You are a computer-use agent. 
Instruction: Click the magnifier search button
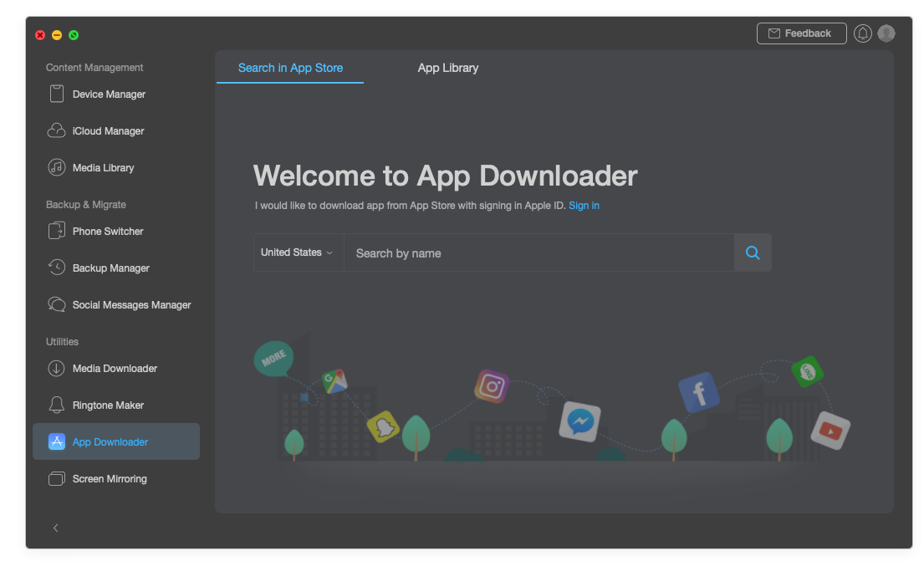click(x=753, y=252)
